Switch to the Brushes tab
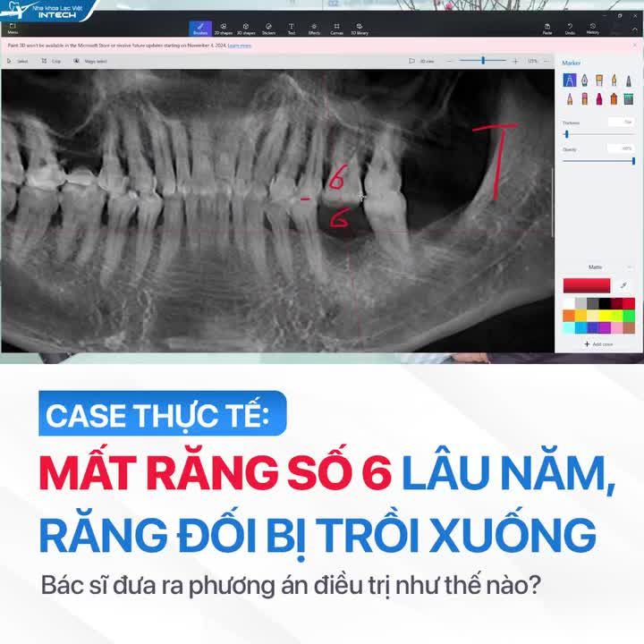The width and height of the screenshot is (644, 644). pos(200,29)
